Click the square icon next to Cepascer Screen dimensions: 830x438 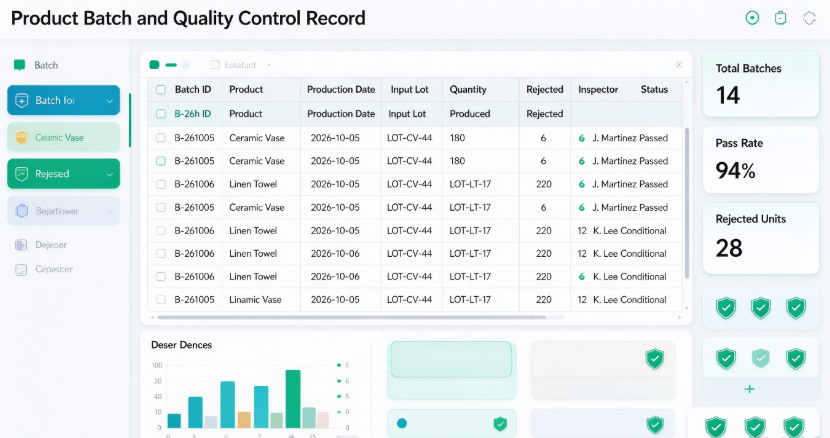click(x=21, y=270)
